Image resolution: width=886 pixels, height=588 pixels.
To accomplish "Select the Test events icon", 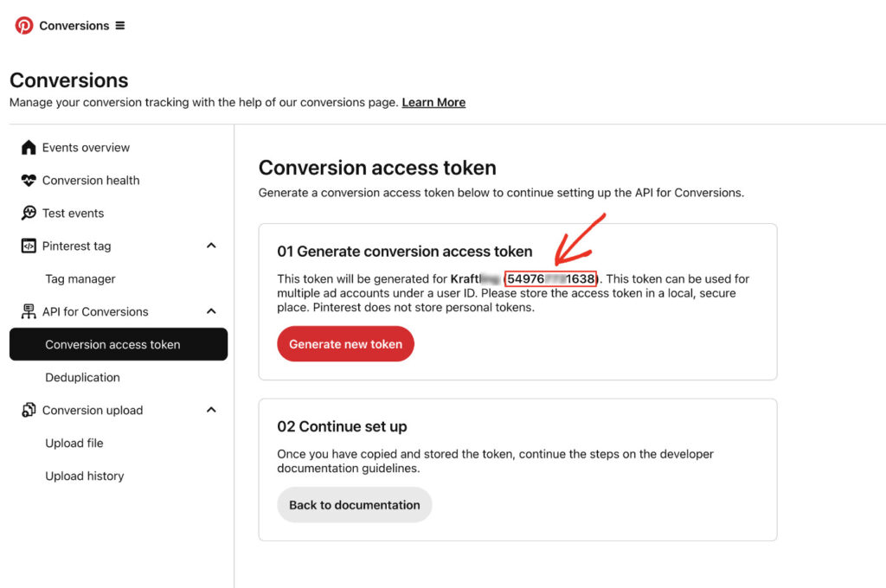I will pyautogui.click(x=29, y=213).
